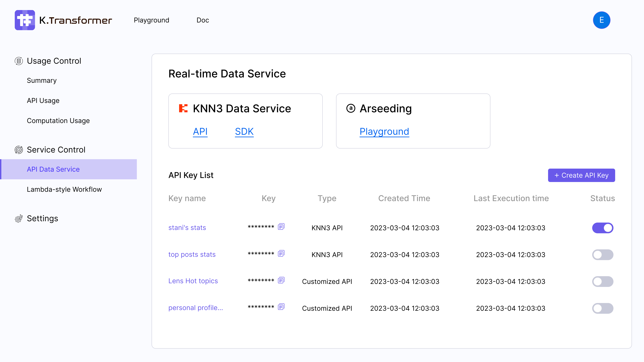Screen dimensions: 644x362
Task: Click the API Key List heading
Action: pos(191,175)
